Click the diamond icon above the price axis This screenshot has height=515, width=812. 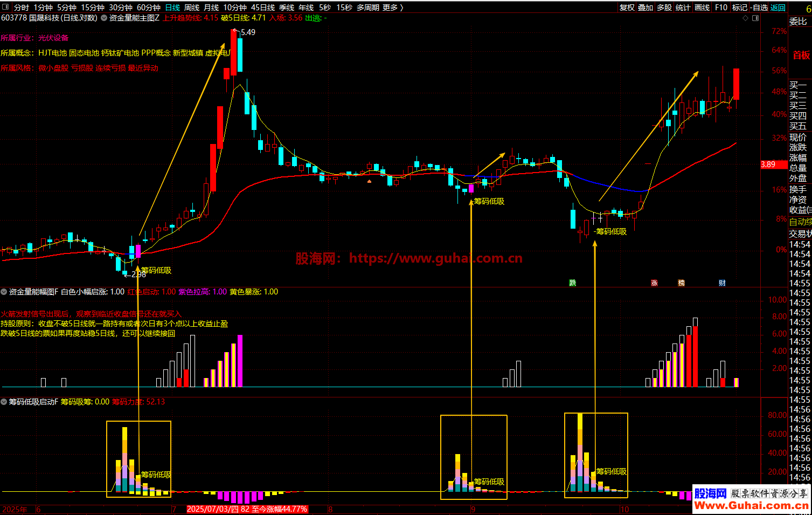point(746,18)
